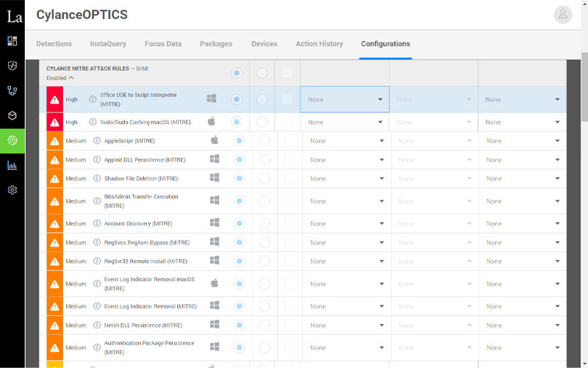Click info icon for RegSvcs RegAsm Bypass

point(97,242)
